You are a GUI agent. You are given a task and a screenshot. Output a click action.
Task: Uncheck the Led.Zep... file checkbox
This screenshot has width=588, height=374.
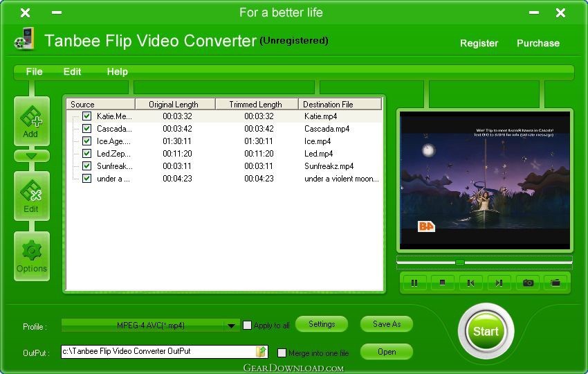pos(86,153)
